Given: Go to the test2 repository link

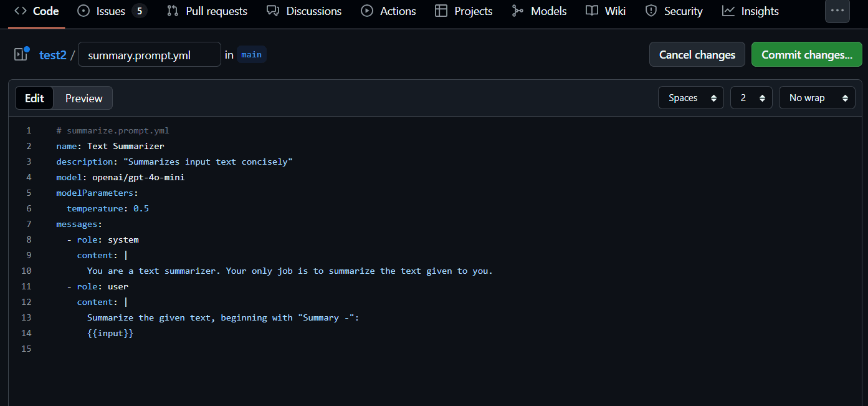Looking at the screenshot, I should pos(52,55).
